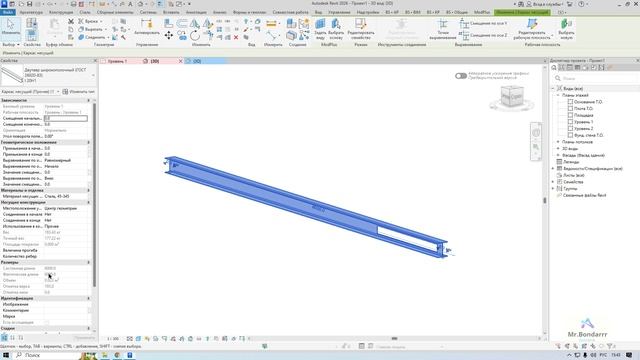This screenshot has width=640, height=360.
Task: Switch to Архитектура ribbon tab
Action: coord(31,12)
